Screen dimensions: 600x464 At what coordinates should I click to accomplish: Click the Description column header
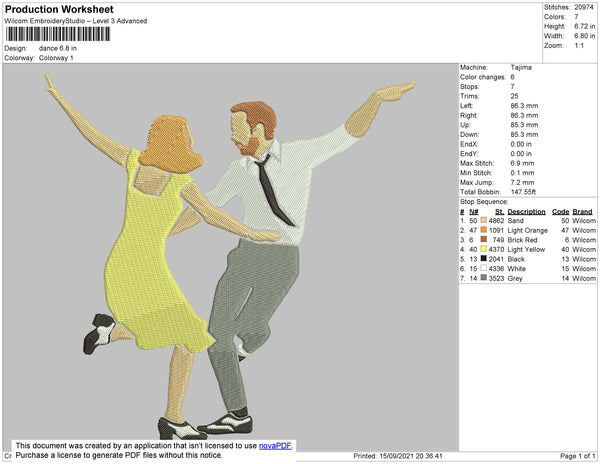(526, 212)
